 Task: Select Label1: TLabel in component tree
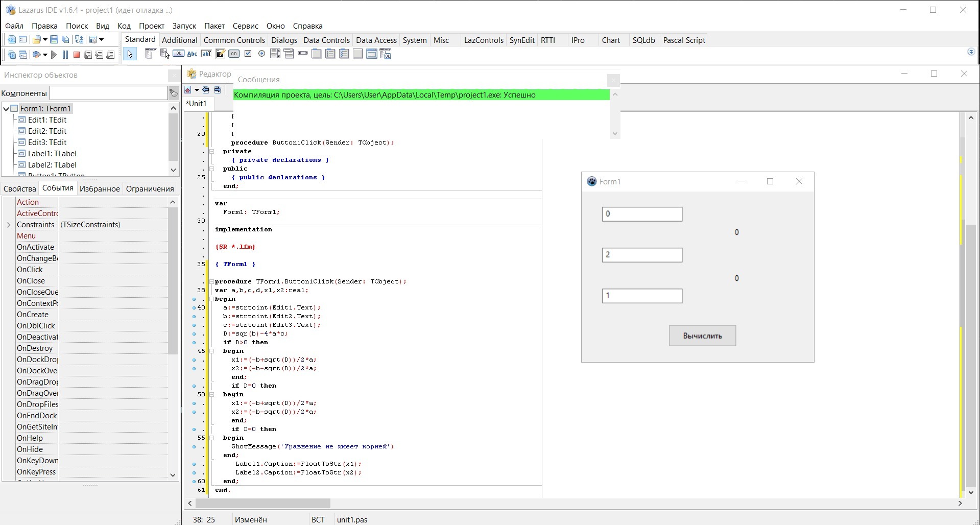point(52,153)
